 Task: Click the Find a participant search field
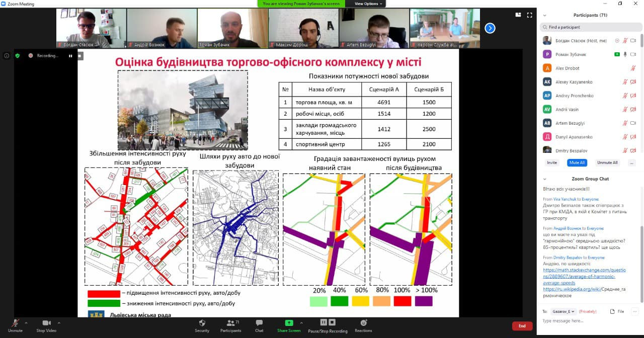[589, 27]
